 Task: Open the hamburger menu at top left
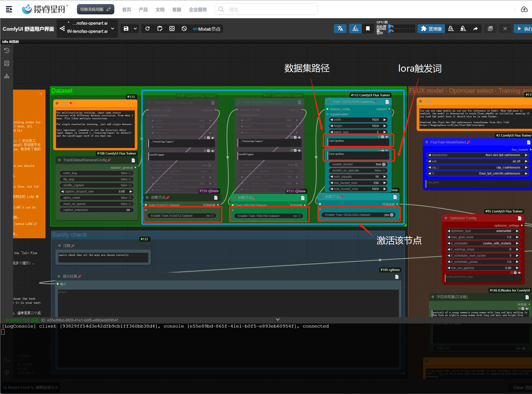pos(9,9)
